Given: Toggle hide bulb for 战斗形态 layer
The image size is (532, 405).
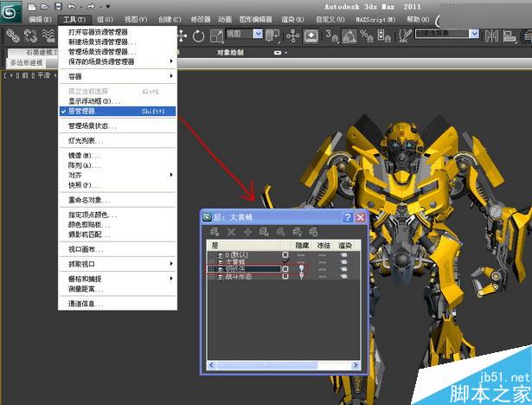Looking at the screenshot, I should pyautogui.click(x=301, y=277).
